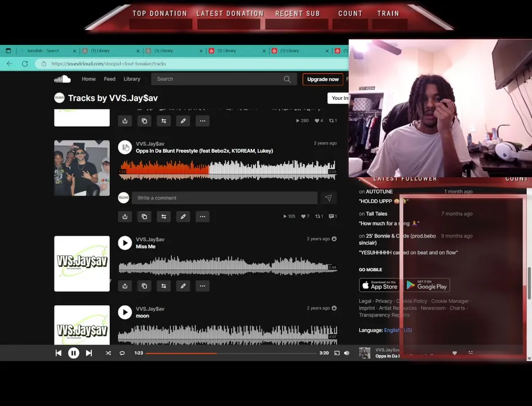This screenshot has height=406, width=532.
Task: Toggle repeat in the player bar
Action: [x=122, y=353]
